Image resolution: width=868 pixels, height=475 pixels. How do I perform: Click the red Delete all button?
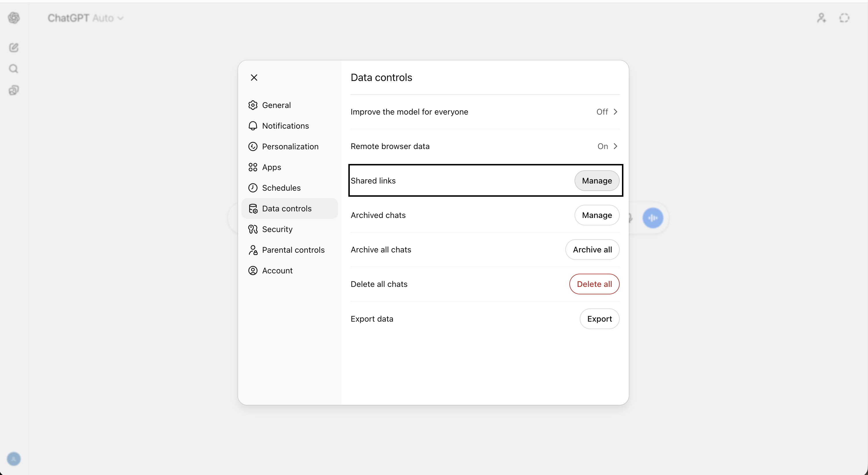pyautogui.click(x=594, y=284)
